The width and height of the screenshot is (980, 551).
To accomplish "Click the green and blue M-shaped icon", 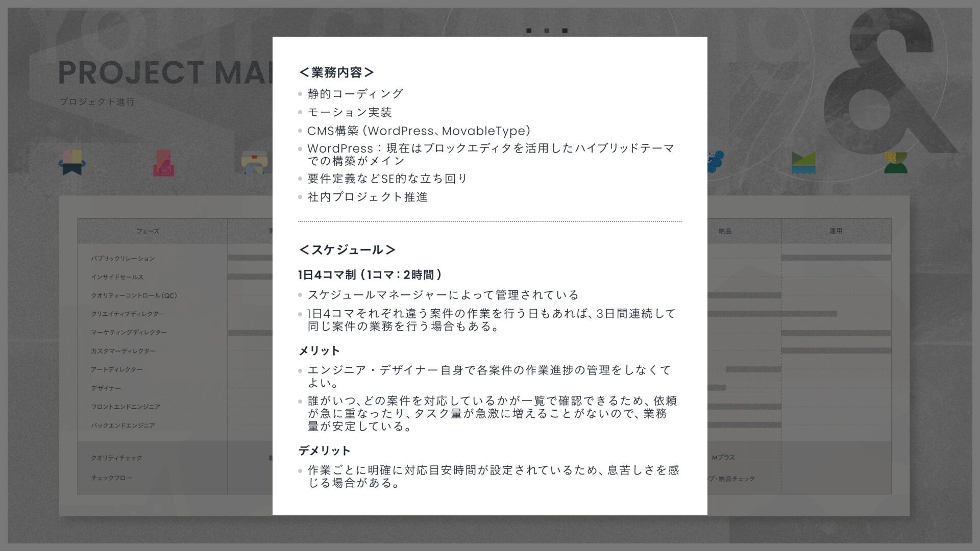I will coord(803,163).
